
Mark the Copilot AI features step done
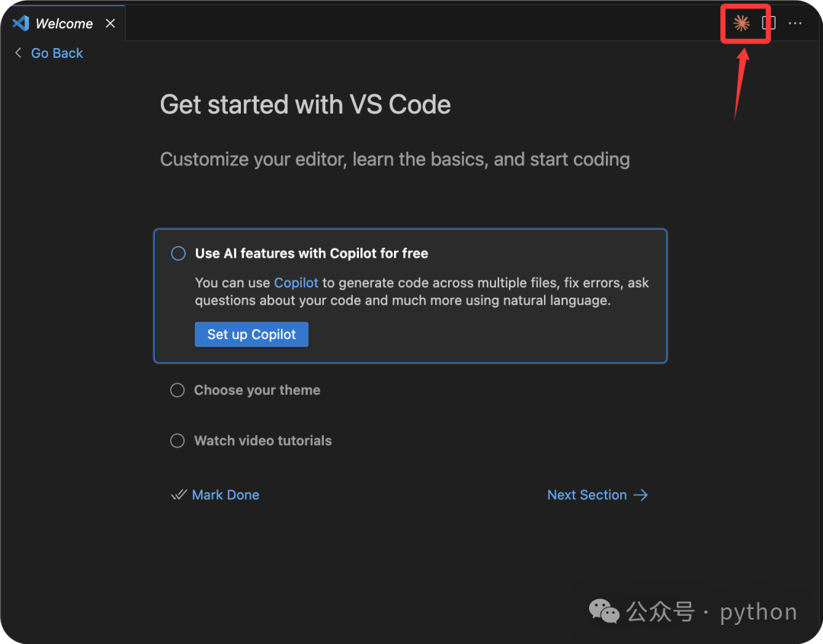pos(178,254)
